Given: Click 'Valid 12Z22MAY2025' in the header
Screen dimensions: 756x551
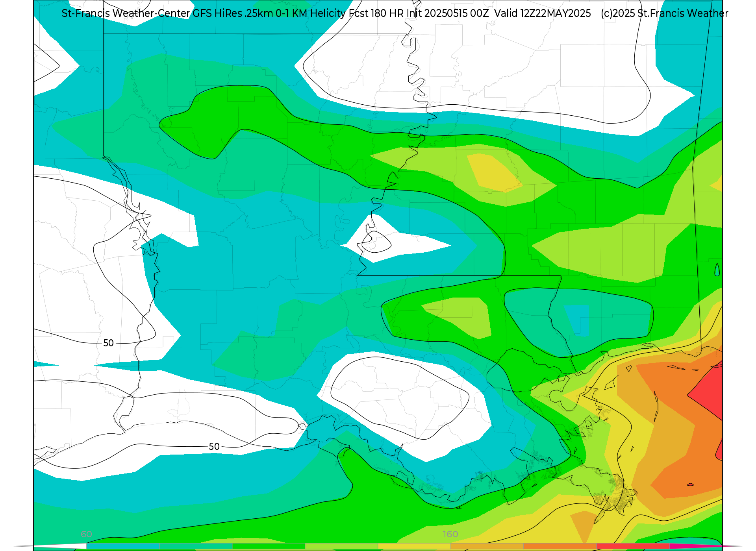Looking at the screenshot, I should click(x=543, y=13).
